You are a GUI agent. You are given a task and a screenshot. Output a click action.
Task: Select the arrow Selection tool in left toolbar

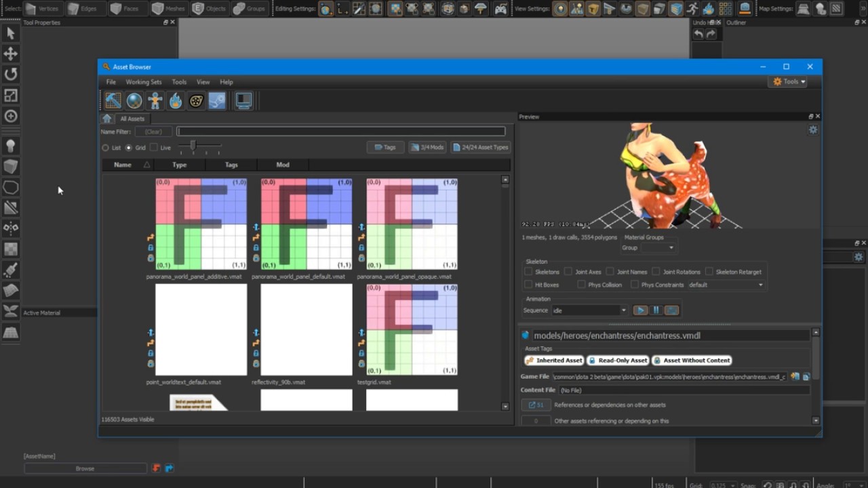(11, 33)
